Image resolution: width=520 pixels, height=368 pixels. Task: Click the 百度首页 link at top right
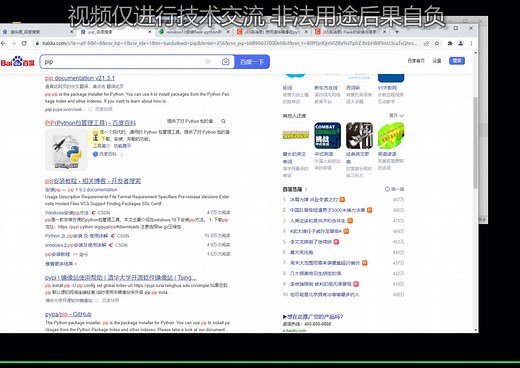(x=416, y=61)
